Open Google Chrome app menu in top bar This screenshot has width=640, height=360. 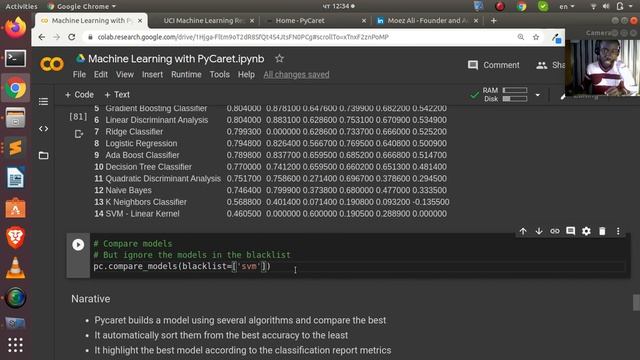coord(82,6)
